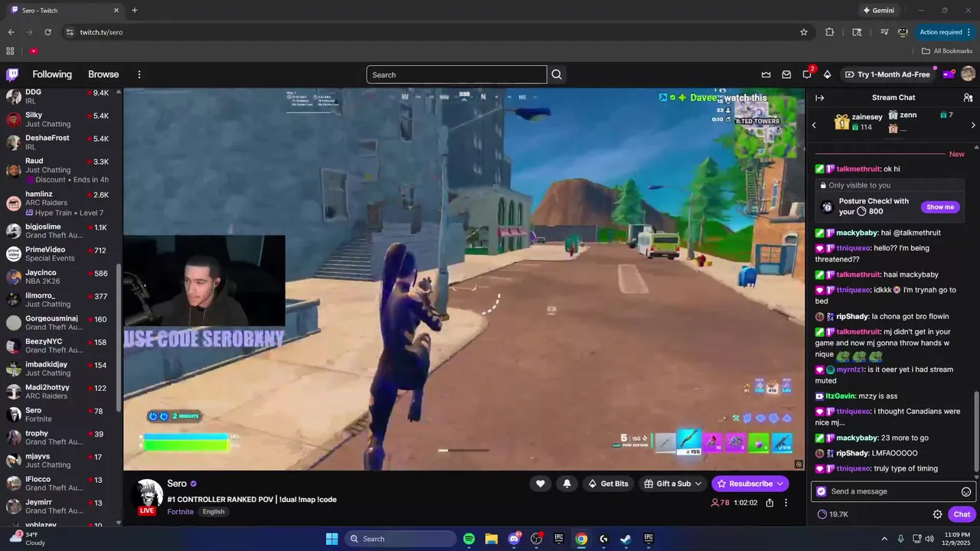Image resolution: width=980 pixels, height=551 pixels.
Task: Click in the Twitch search field
Action: 456,74
